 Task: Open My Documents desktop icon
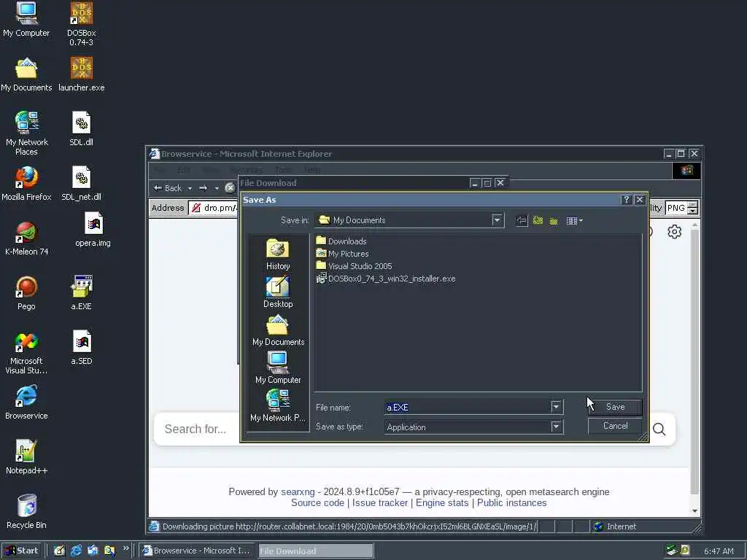pos(26,75)
